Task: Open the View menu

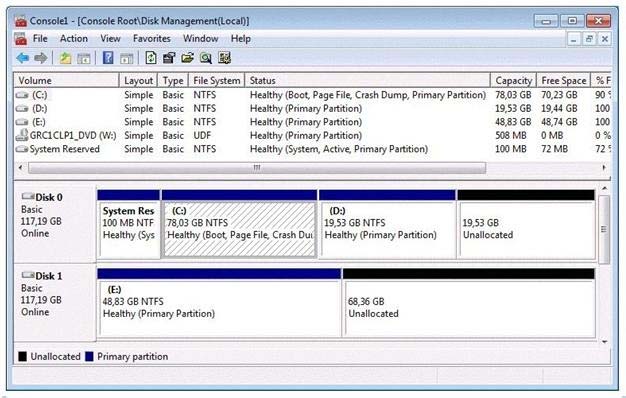Action: pos(110,39)
